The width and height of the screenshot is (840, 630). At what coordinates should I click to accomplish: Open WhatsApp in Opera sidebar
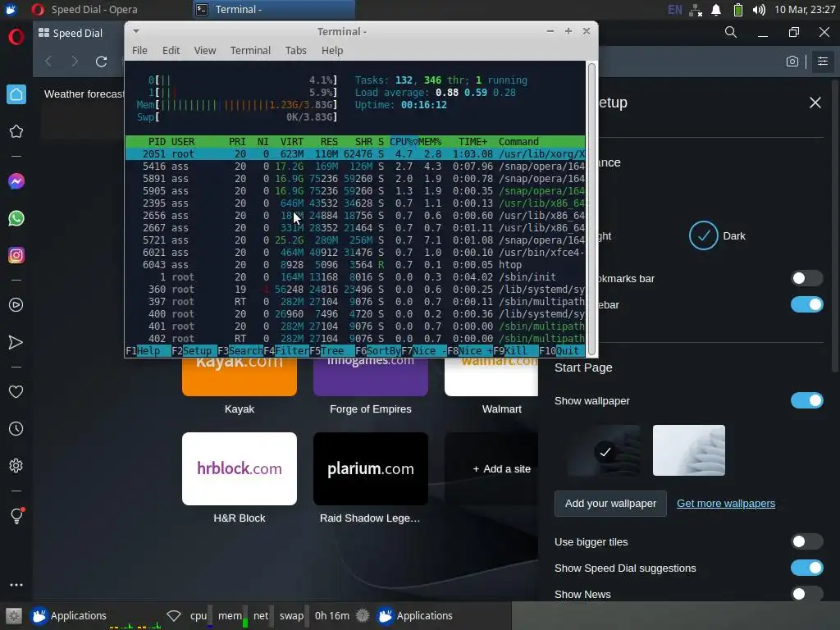tap(16, 218)
